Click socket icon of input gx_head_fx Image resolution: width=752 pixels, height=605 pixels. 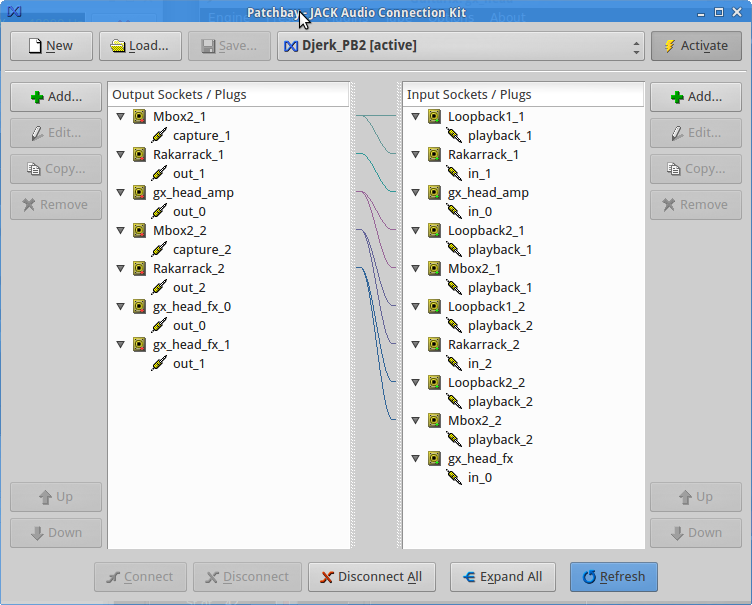coord(434,459)
